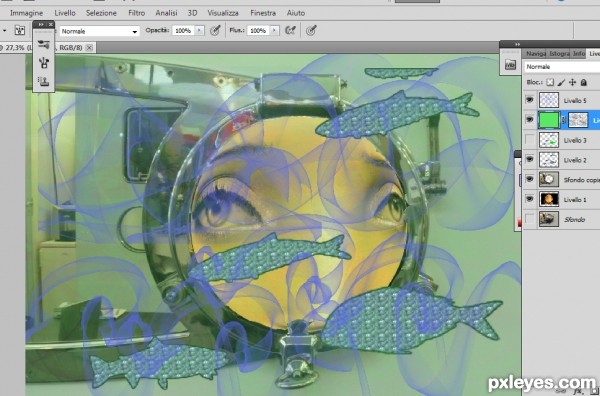
Task: Select Livello 3 layer thumbnail
Action: pyautogui.click(x=549, y=140)
